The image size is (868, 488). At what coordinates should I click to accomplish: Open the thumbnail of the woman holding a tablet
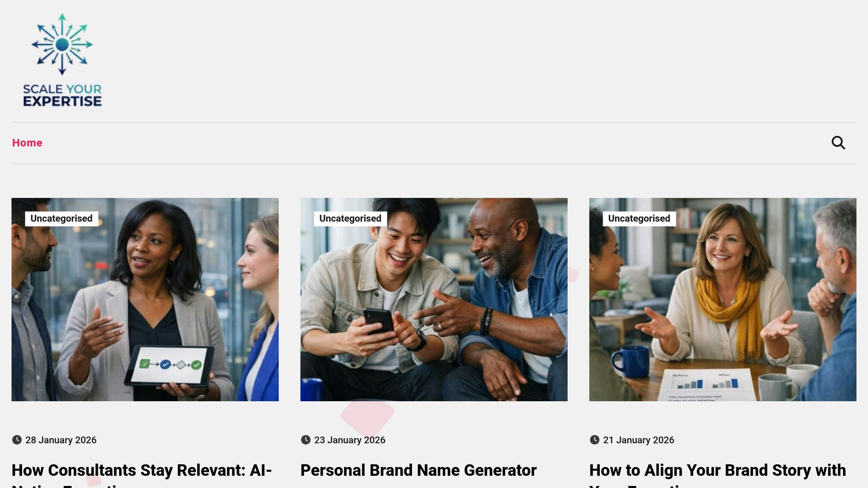click(x=145, y=299)
